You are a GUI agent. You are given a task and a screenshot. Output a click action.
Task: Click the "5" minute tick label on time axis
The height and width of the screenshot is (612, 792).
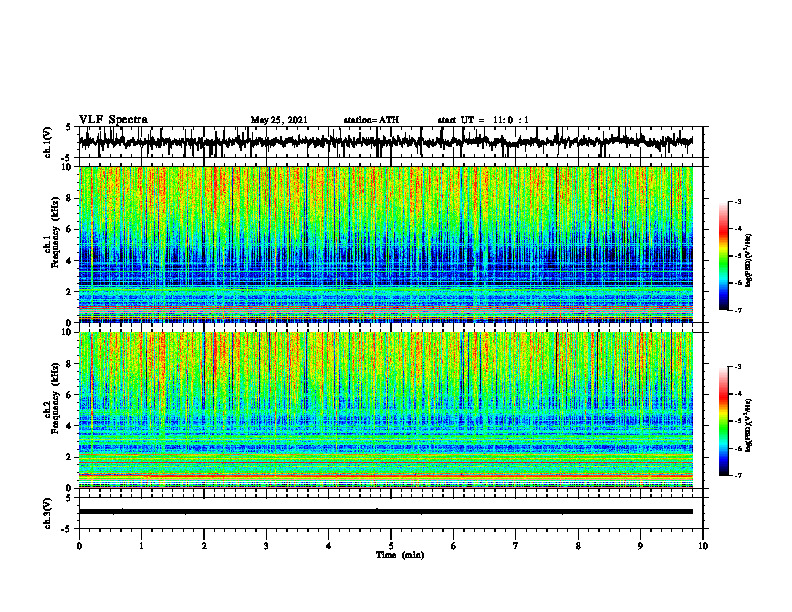tap(391, 546)
